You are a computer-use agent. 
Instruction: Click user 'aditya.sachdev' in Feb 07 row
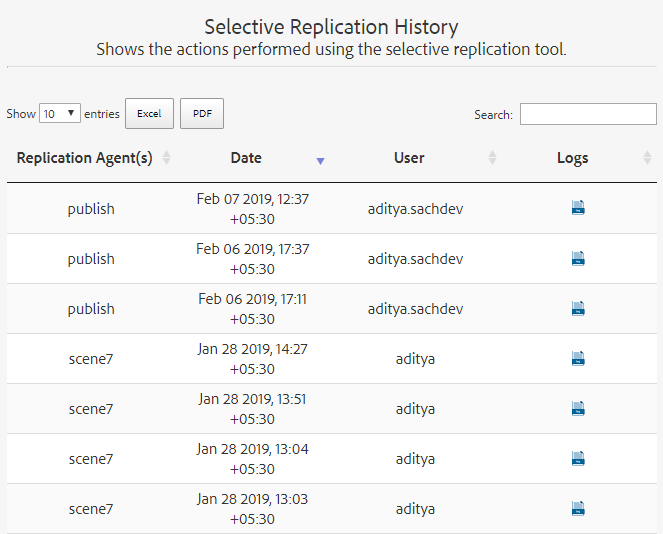(x=415, y=209)
